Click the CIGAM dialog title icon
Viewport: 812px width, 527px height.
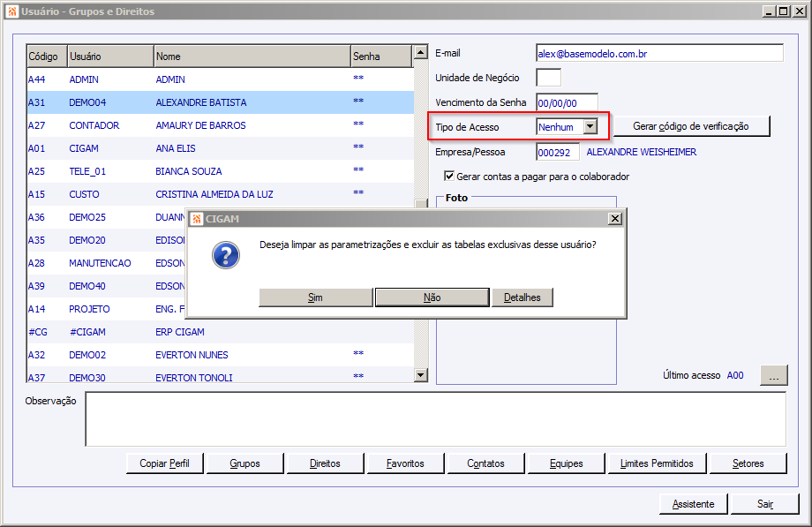(197, 219)
